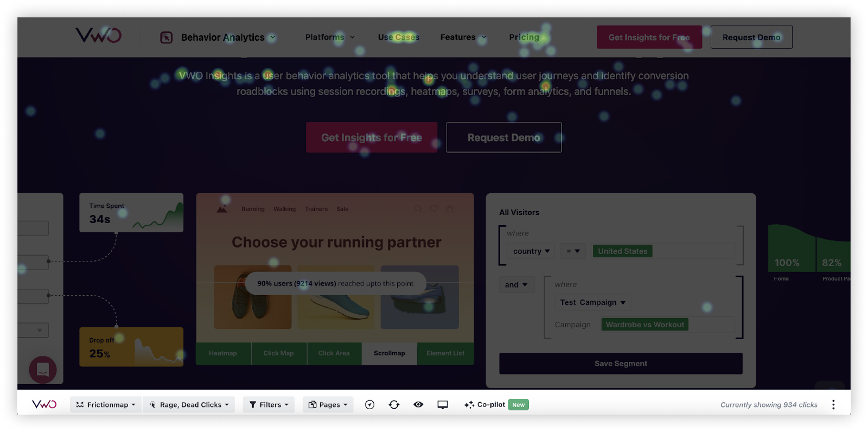Click Get Insights for Free in header

point(649,37)
